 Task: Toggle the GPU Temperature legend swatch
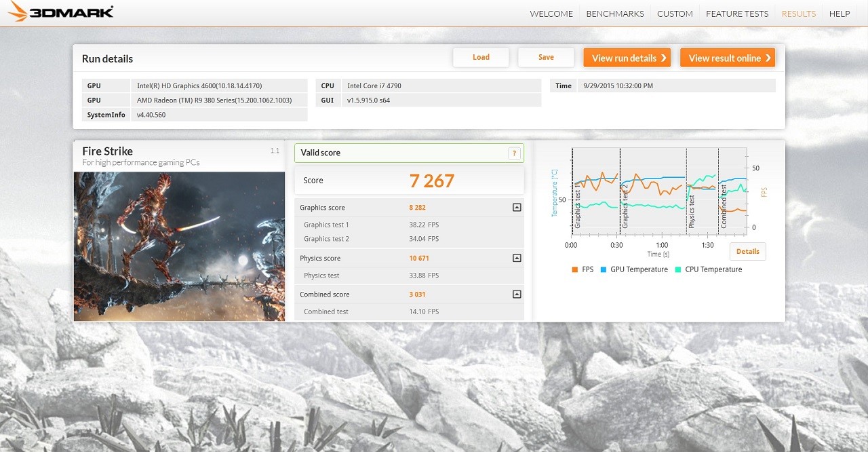point(604,269)
